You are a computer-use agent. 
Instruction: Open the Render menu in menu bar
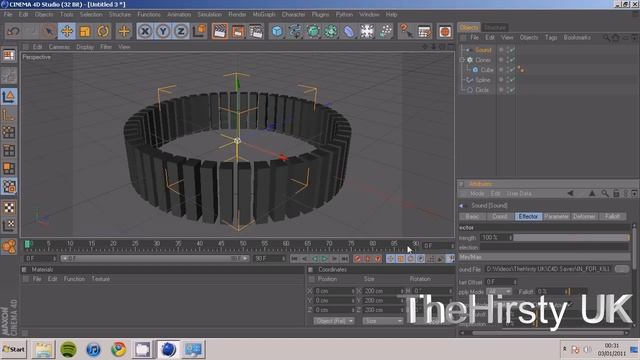point(237,14)
